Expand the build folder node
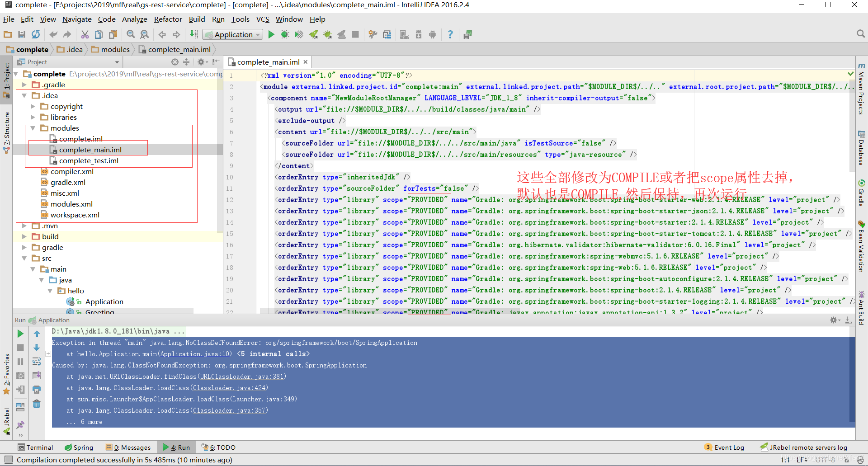Viewport: 868px width, 466px height. (24, 236)
